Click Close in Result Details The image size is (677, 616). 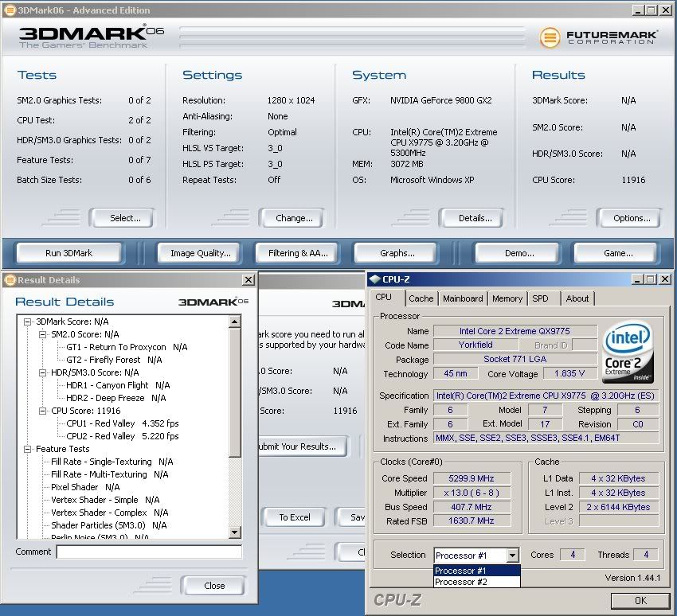tap(213, 586)
